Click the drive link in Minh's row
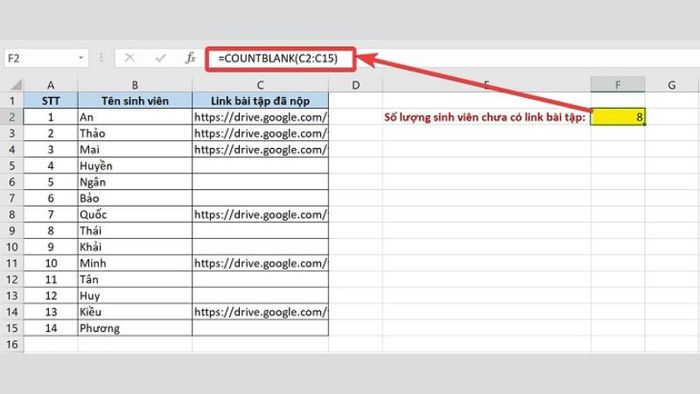This screenshot has height=394, width=700. [260, 263]
